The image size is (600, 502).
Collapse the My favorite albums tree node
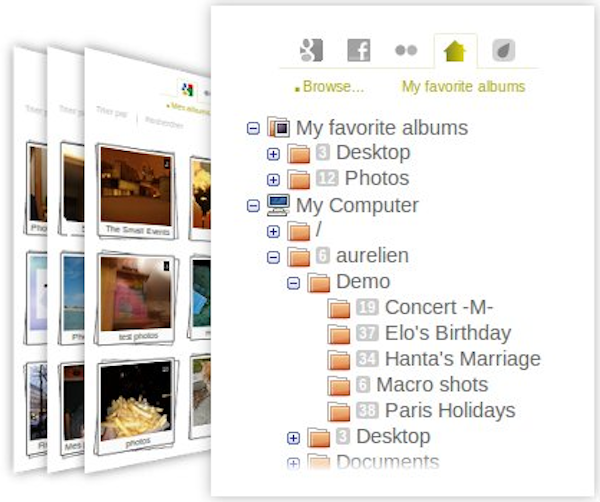click(253, 128)
